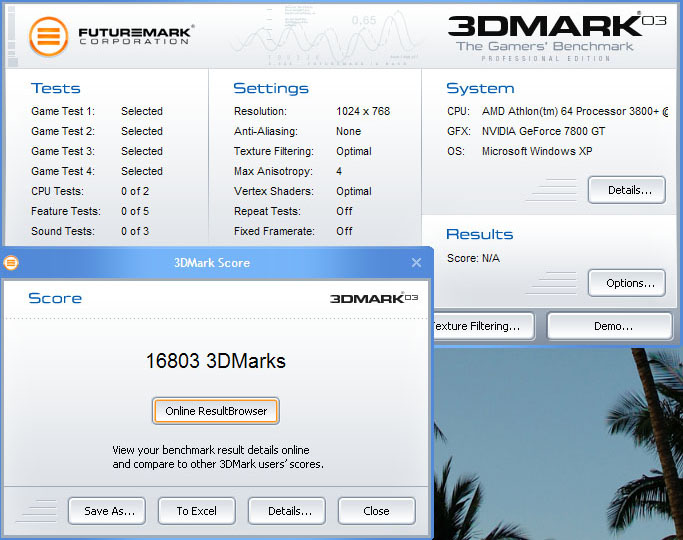Viewport: 683px width, 540px height.
Task: Click the AMD Athlon 64 Processor text
Action: [x=575, y=111]
